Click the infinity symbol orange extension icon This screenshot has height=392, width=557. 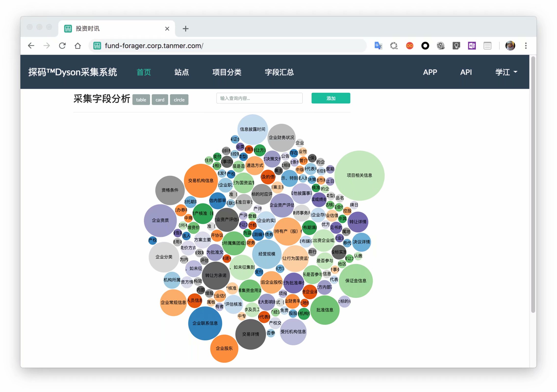coord(409,46)
